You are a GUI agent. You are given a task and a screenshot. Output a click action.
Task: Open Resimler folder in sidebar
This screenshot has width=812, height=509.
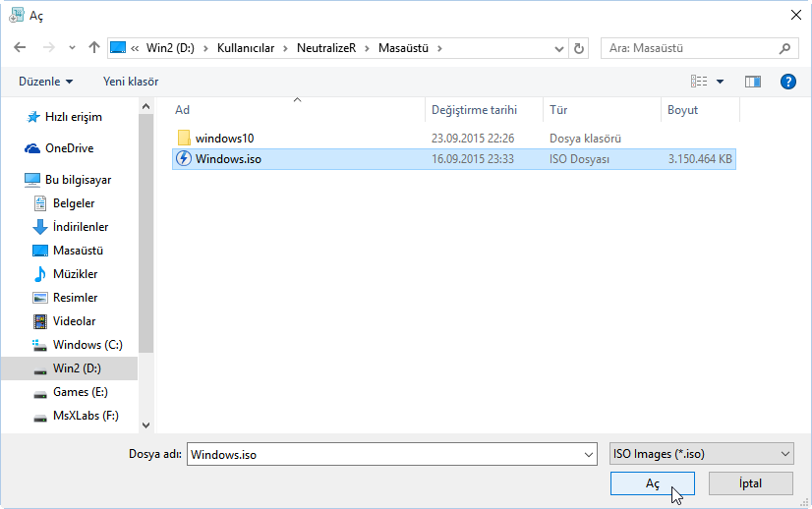[x=65, y=298]
